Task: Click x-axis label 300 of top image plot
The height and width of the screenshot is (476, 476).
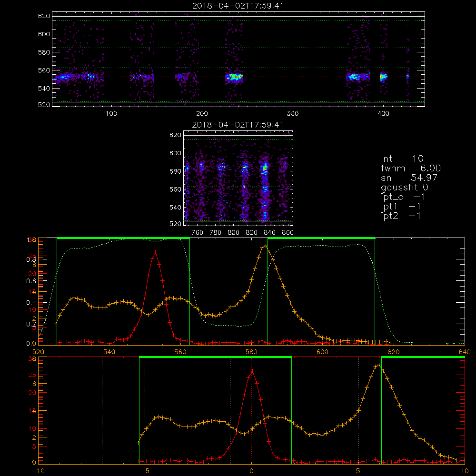Action: (293, 114)
